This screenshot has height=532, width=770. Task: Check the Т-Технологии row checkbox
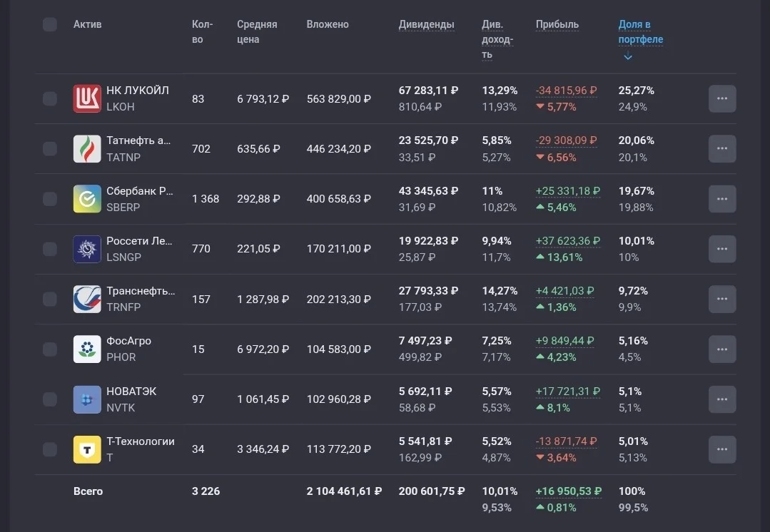point(50,449)
